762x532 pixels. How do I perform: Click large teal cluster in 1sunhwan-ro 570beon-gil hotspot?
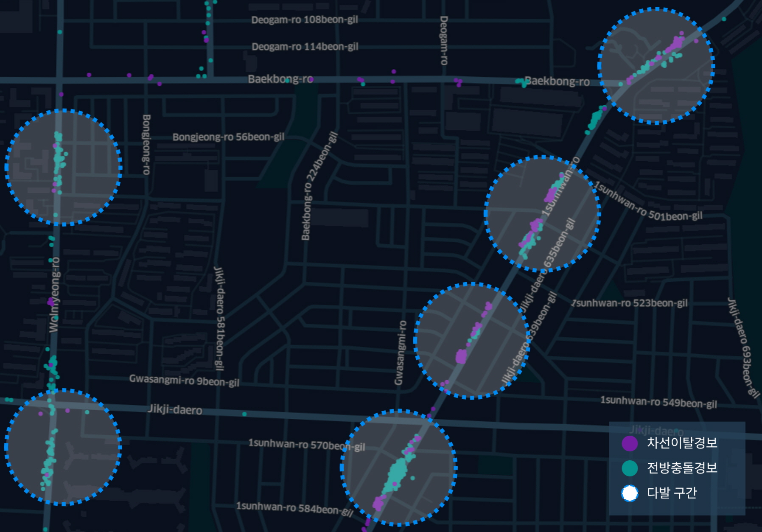coord(397,472)
